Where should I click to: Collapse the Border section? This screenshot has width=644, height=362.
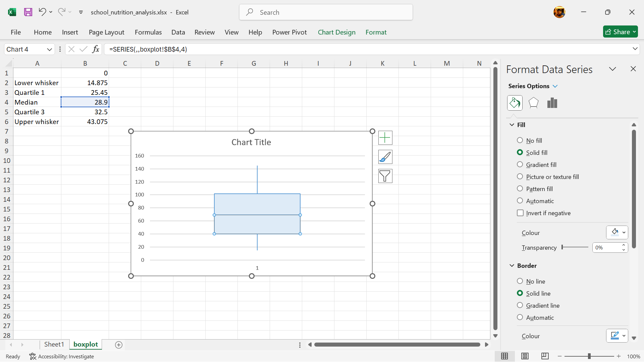point(512,265)
